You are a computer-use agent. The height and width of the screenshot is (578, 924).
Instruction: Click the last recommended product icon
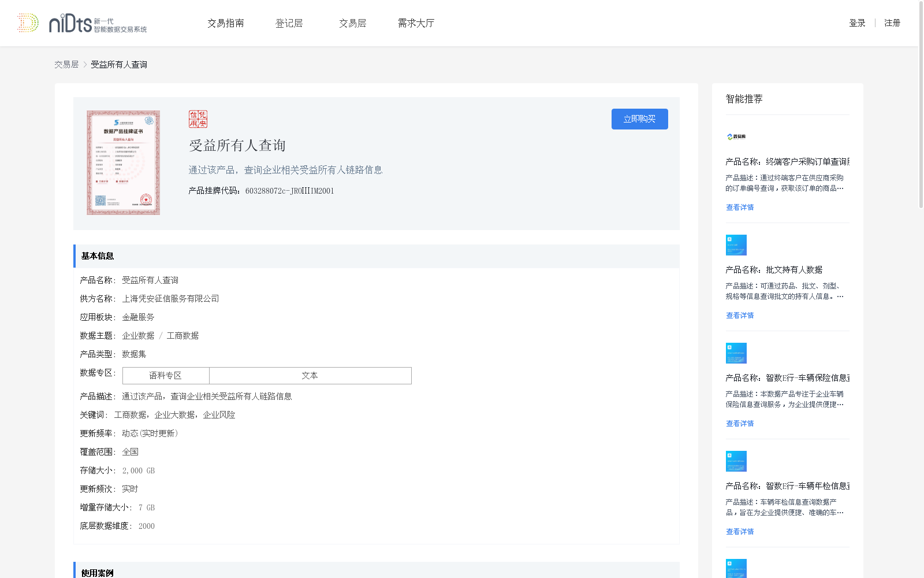736,569
